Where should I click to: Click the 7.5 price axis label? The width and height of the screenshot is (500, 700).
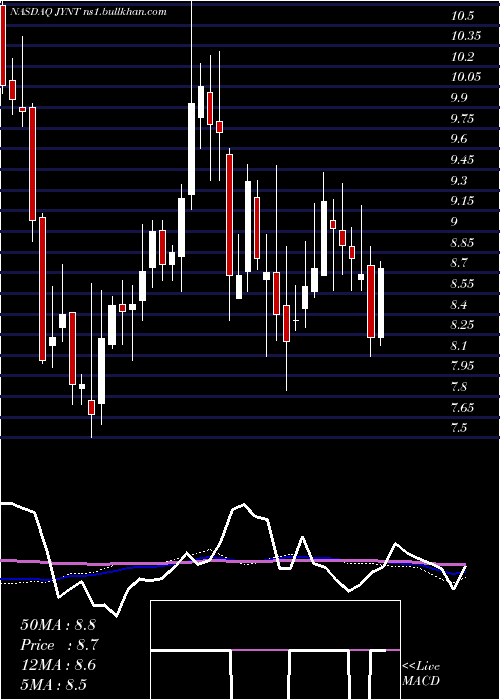point(459,428)
